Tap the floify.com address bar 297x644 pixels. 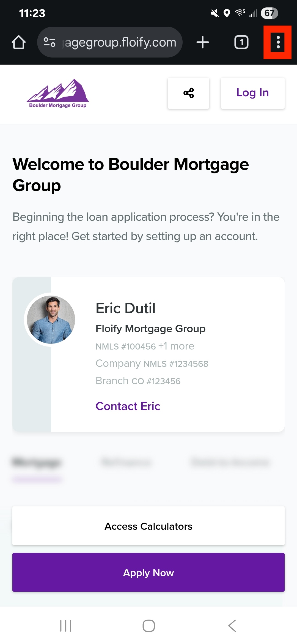pos(120,42)
